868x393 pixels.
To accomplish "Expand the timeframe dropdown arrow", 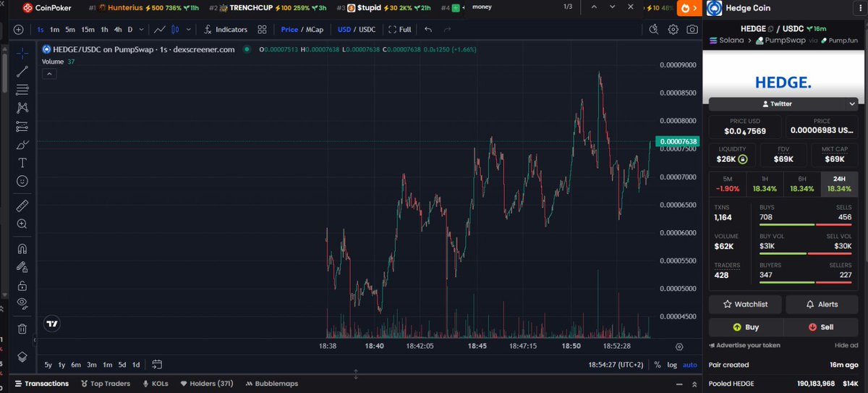I will click(141, 30).
